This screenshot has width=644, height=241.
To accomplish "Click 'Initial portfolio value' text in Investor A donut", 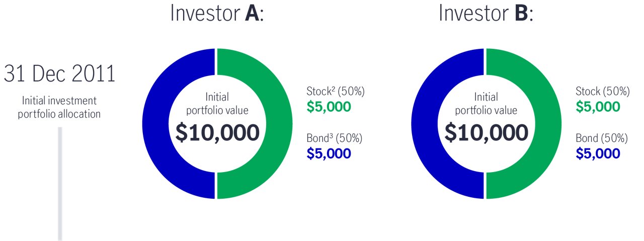I will [217, 103].
